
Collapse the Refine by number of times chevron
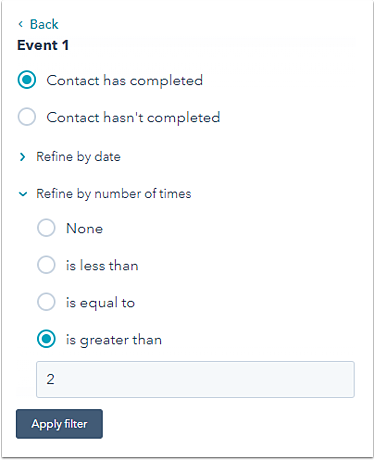[23, 194]
